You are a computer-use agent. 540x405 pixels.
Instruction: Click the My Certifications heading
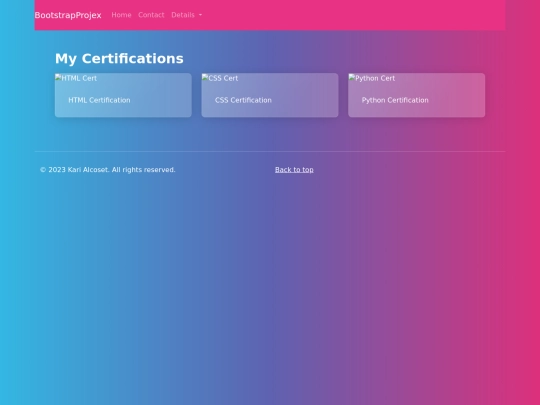point(119,59)
